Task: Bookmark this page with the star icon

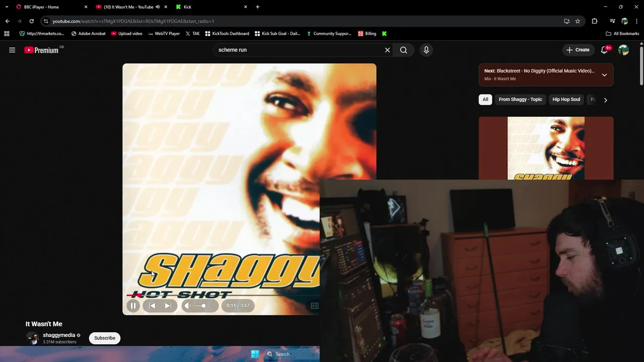Action: click(578, 21)
